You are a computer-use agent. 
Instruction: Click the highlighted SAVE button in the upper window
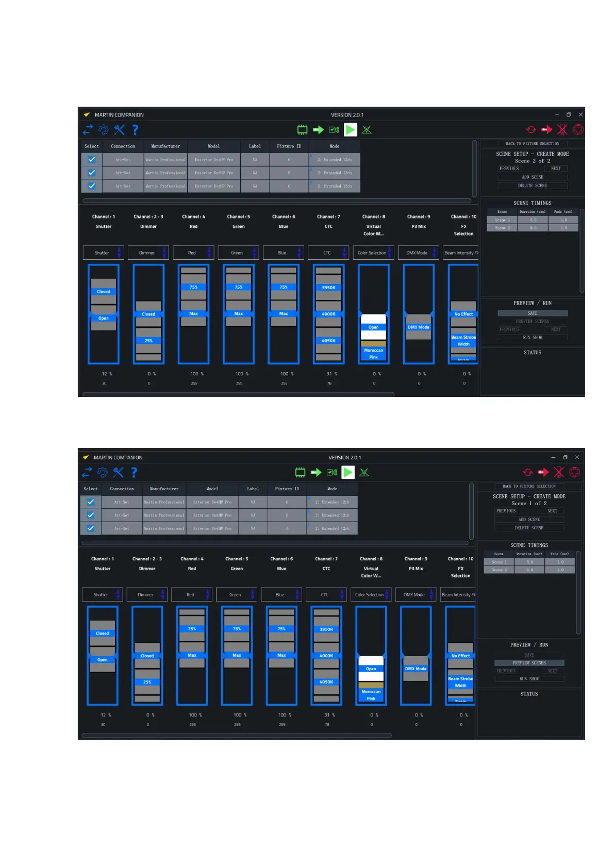[532, 313]
